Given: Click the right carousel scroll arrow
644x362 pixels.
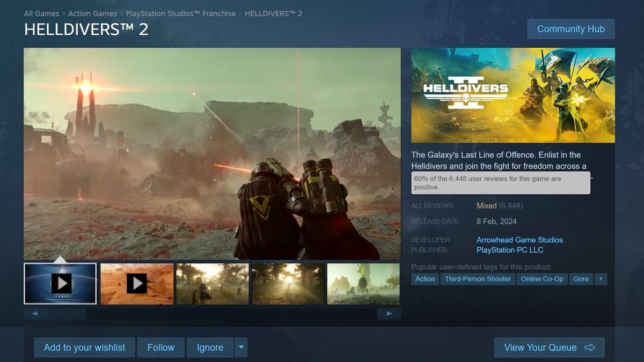Looking at the screenshot, I should [389, 313].
